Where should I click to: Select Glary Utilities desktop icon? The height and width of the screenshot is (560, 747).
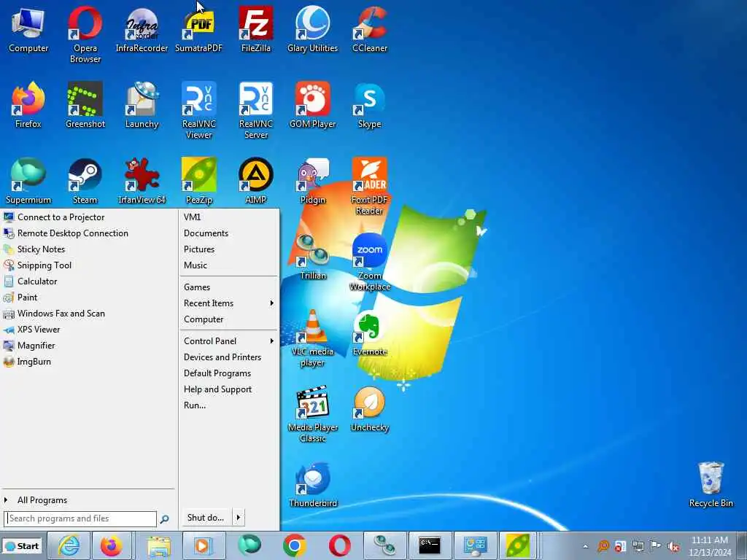[312, 28]
